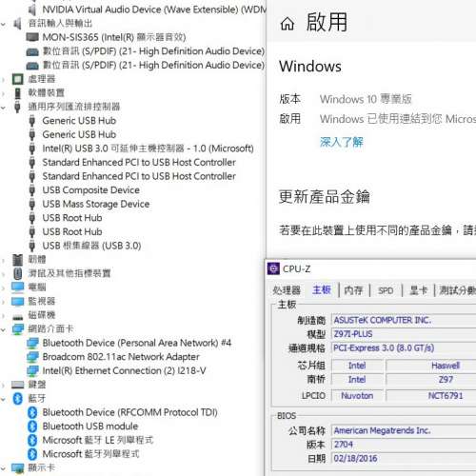Click ASUSTeK COMPUTER INC. manufacturer field
The image size is (476, 476).
[404, 320]
